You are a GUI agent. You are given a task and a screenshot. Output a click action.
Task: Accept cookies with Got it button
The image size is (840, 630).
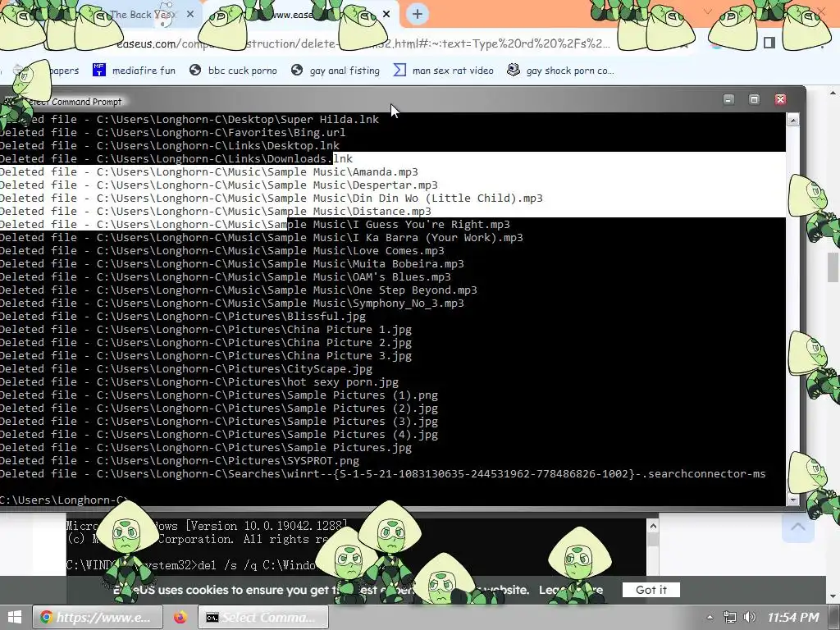[651, 590]
